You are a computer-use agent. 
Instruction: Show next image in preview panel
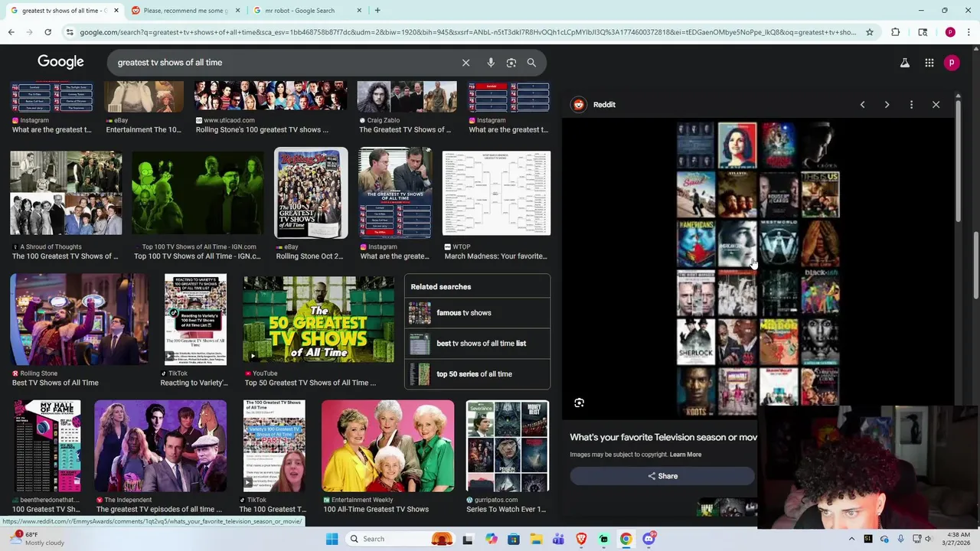pyautogui.click(x=887, y=105)
